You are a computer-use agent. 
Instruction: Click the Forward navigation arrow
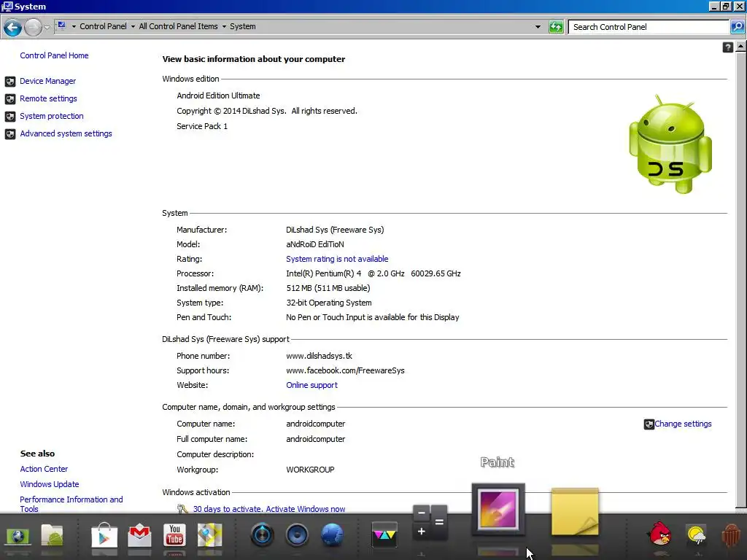33,27
